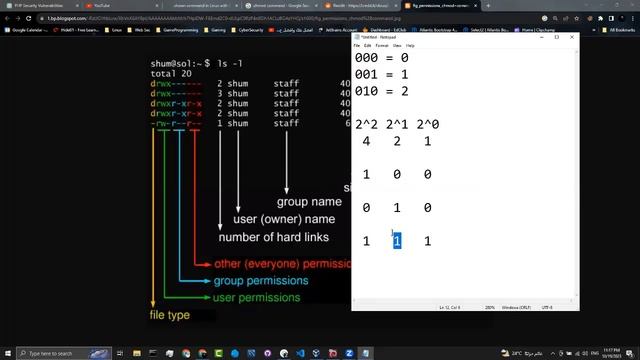Switch to the chmod command Google Search tab

pyautogui.click(x=282, y=6)
